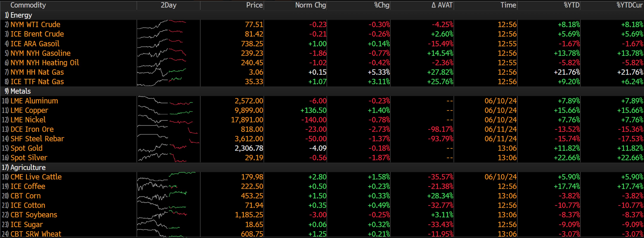Open SHF Steel Rebar
This screenshot has height=238, width=644.
point(37,139)
